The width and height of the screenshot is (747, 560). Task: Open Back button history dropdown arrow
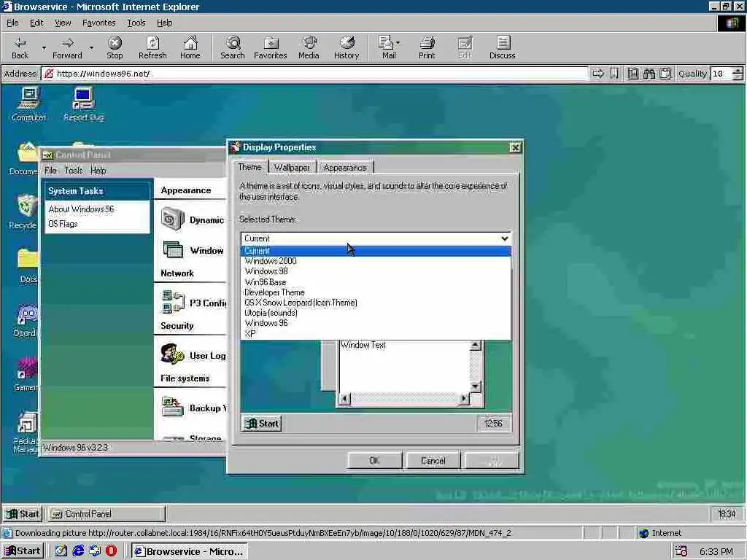tap(44, 47)
